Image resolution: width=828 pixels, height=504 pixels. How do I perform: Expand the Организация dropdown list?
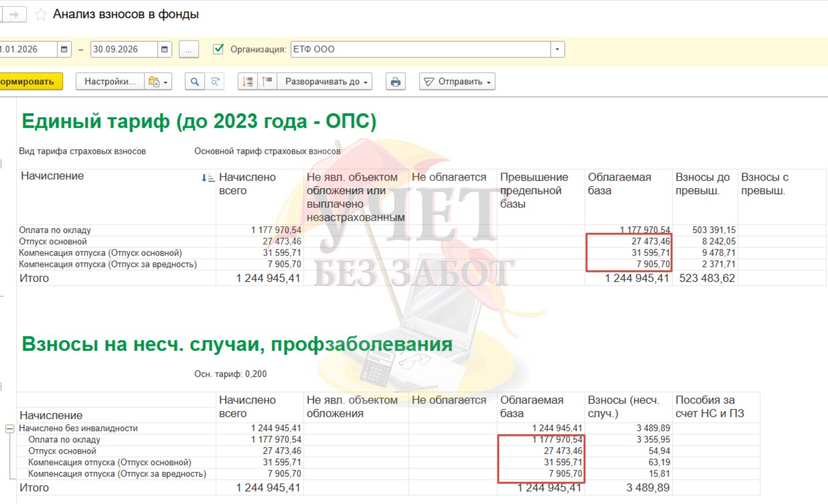[x=558, y=50]
